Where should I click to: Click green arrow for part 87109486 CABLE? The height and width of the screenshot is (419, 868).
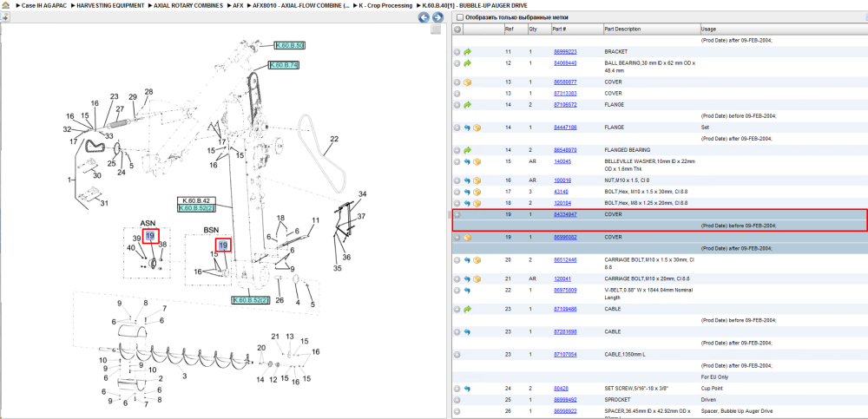coord(468,309)
